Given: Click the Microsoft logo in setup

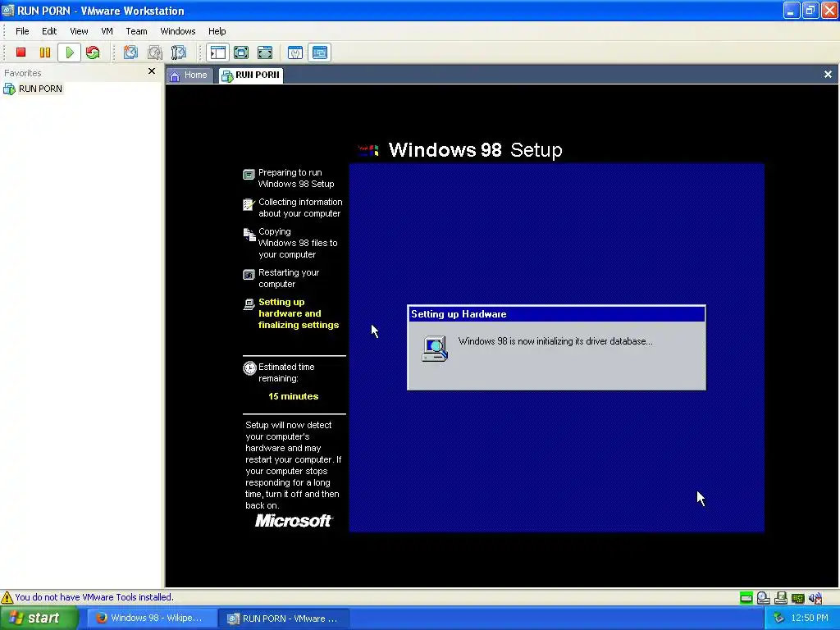Looking at the screenshot, I should point(294,521).
